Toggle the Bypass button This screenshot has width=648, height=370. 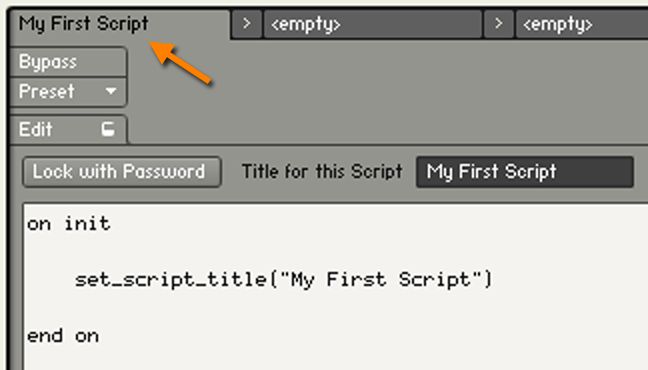coord(68,62)
